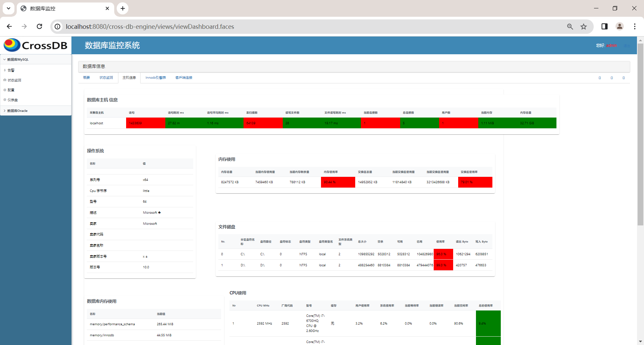644x345 pixels.
Task: Collapse the 数据库MySQL menu section
Action: click(5, 60)
